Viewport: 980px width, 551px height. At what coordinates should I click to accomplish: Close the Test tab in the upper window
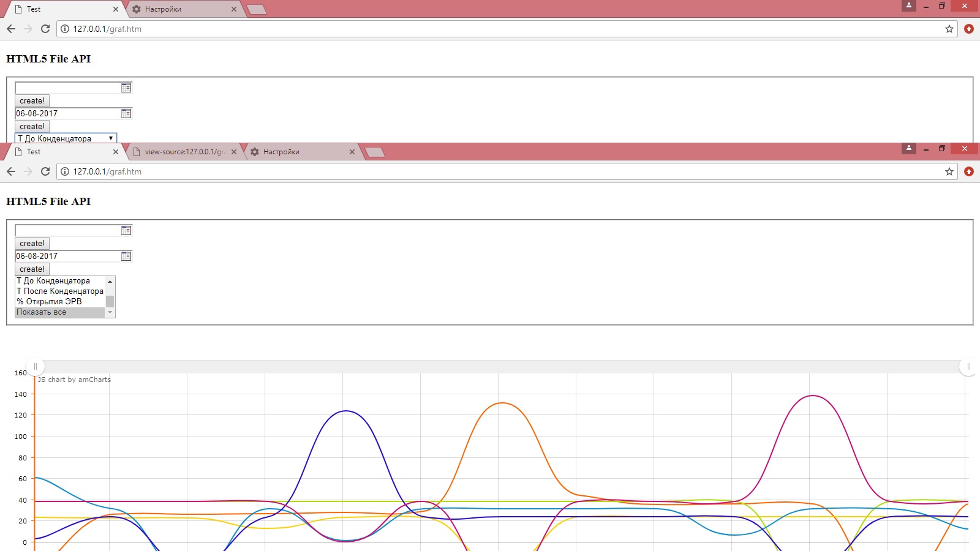pyautogui.click(x=116, y=9)
